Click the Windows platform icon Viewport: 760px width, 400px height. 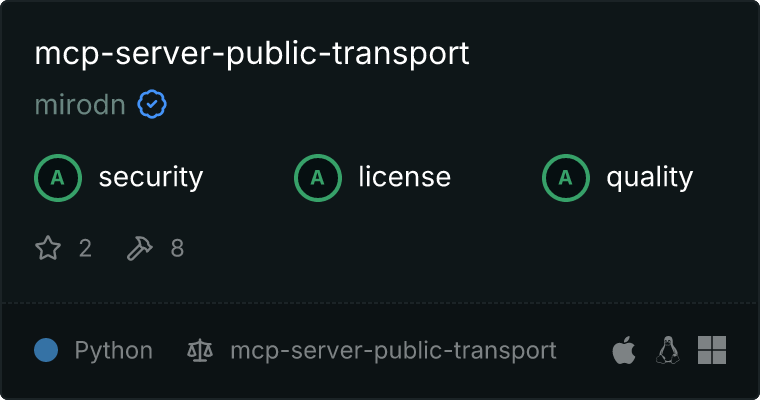(712, 350)
